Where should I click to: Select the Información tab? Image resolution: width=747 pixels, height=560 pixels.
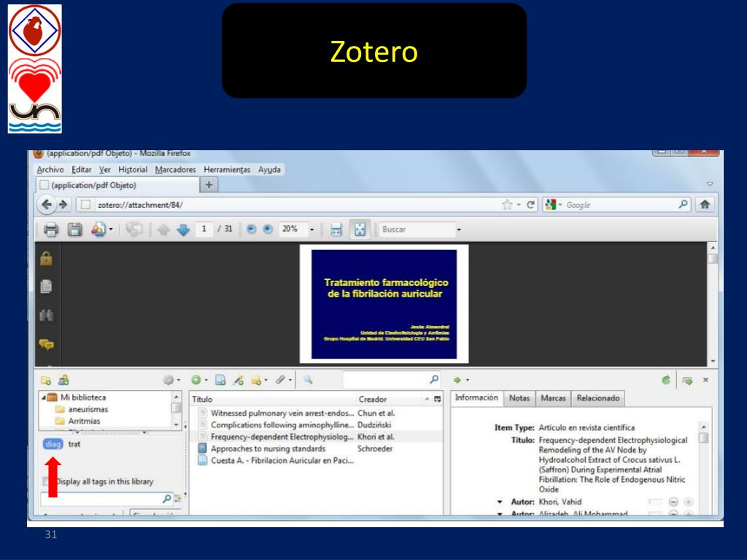[x=476, y=397]
